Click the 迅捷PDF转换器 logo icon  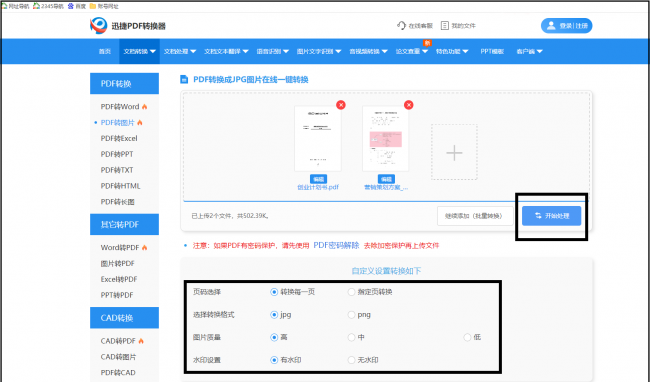[x=99, y=26]
